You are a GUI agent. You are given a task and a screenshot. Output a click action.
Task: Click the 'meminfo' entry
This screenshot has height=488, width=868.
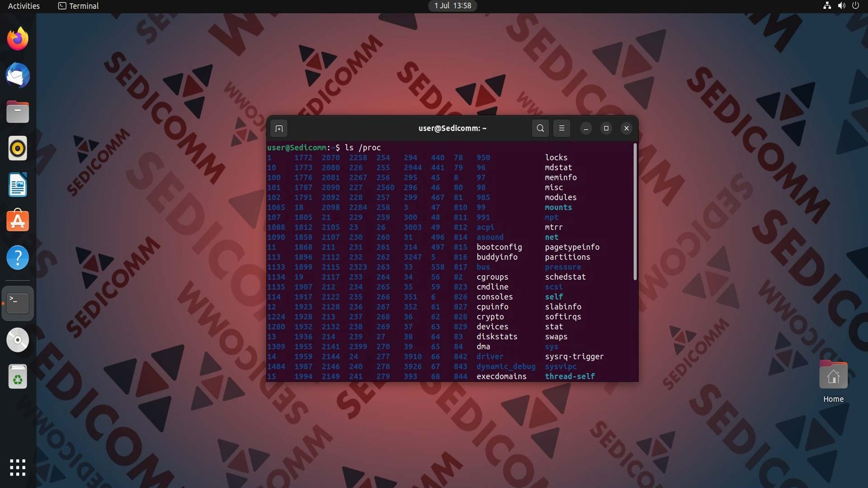[561, 178]
